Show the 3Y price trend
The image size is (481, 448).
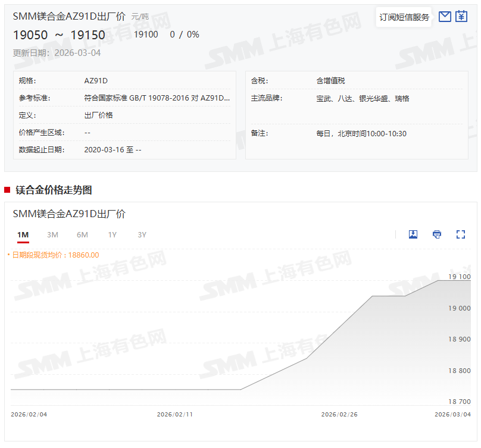[x=142, y=235]
